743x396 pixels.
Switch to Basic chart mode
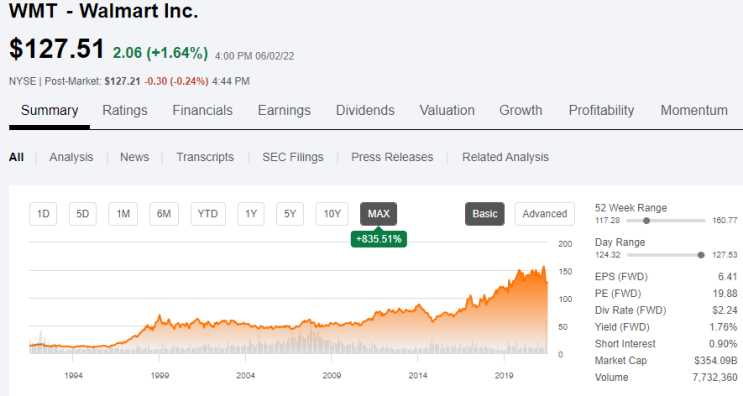pyautogui.click(x=485, y=214)
